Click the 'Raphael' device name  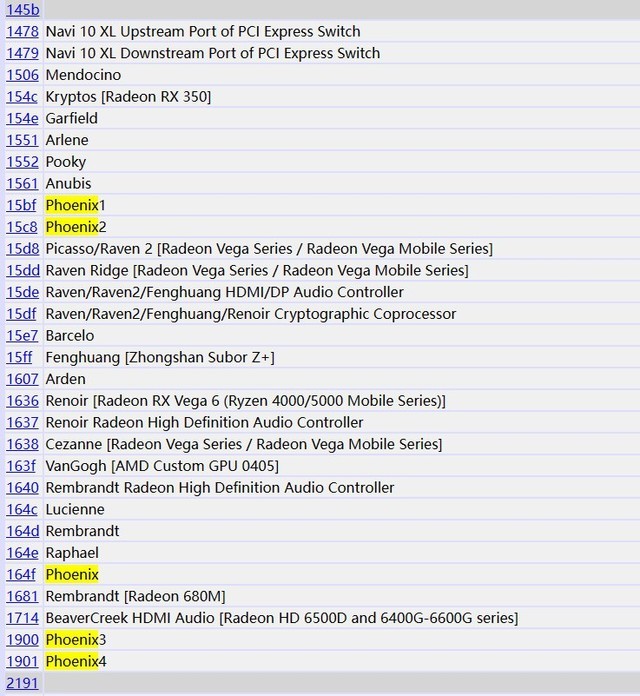(x=72, y=554)
